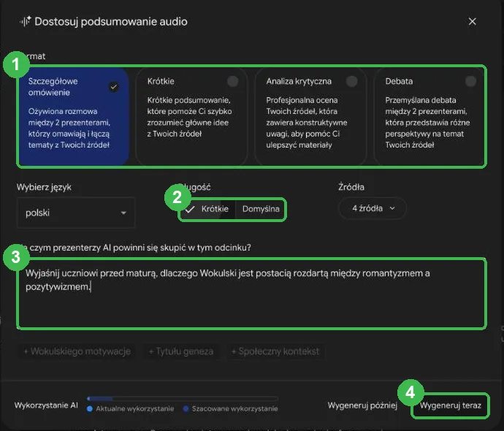Viewport: 504px width, 431px height.
Task: Add the Tytułu geneza suggestion chip
Action: tap(181, 351)
